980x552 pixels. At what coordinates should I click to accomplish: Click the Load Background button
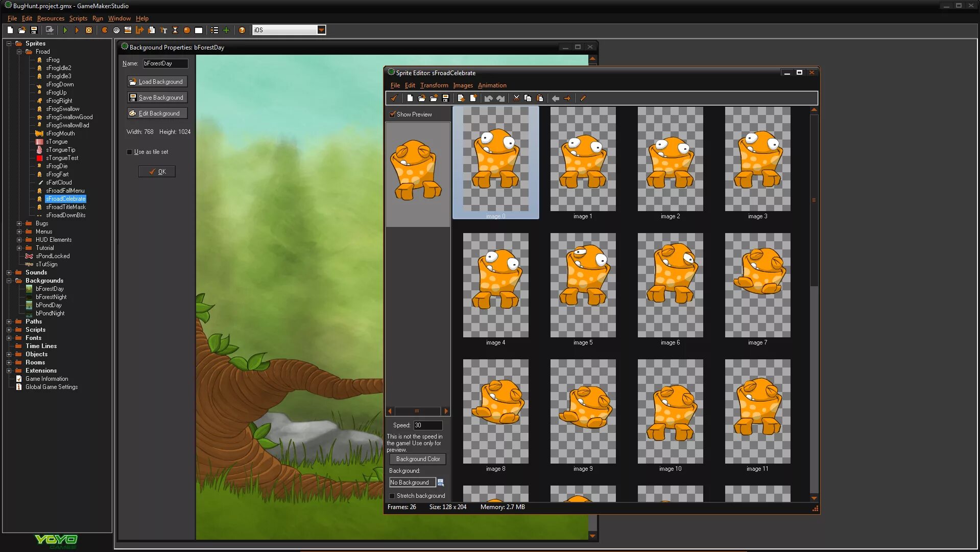tap(157, 82)
